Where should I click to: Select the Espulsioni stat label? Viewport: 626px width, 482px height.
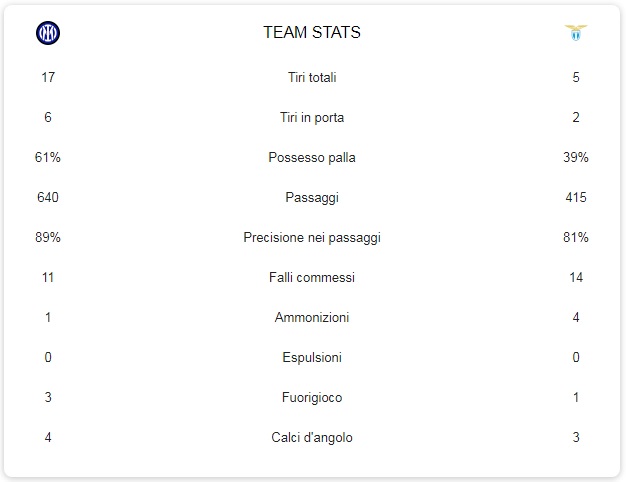312,357
